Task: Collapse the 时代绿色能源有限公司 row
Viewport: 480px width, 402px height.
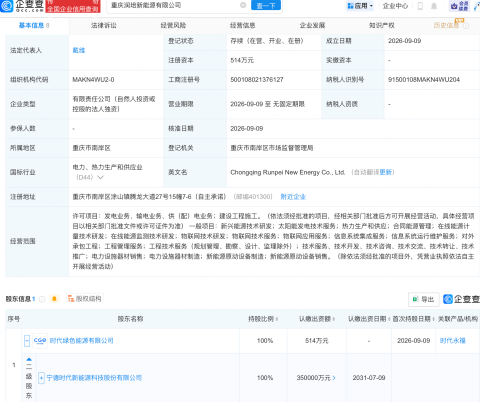Action: pos(27,341)
